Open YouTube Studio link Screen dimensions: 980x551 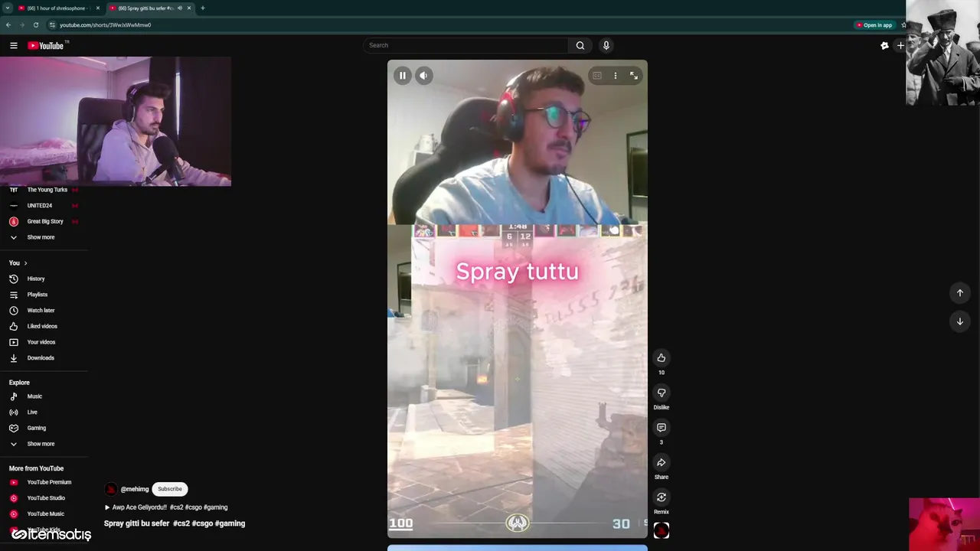click(44, 498)
